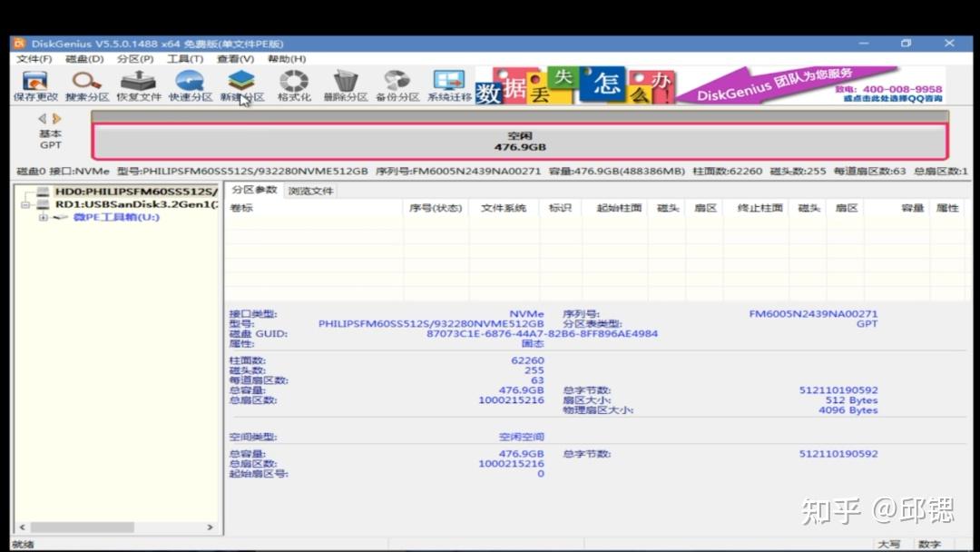Click the 点击此处选择QQ咨询 link

[893, 99]
